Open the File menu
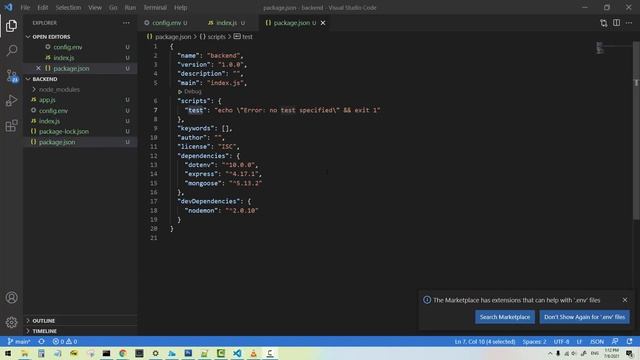 tap(25, 7)
